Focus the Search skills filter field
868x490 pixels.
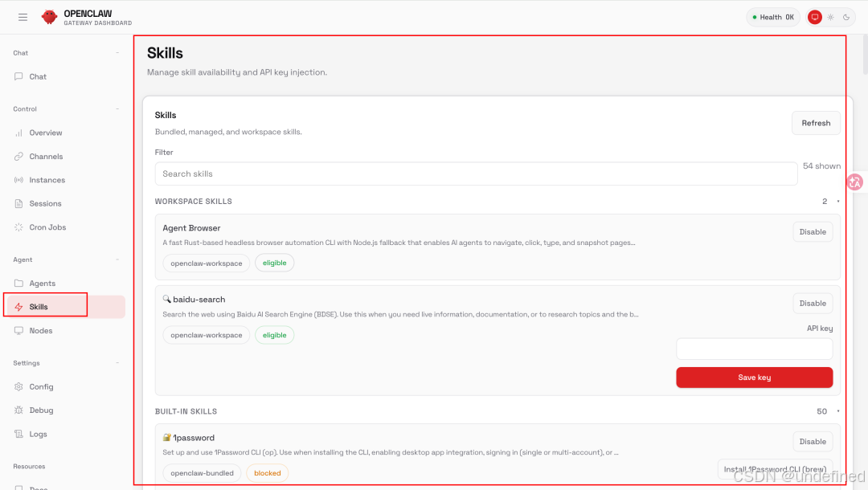click(x=476, y=174)
